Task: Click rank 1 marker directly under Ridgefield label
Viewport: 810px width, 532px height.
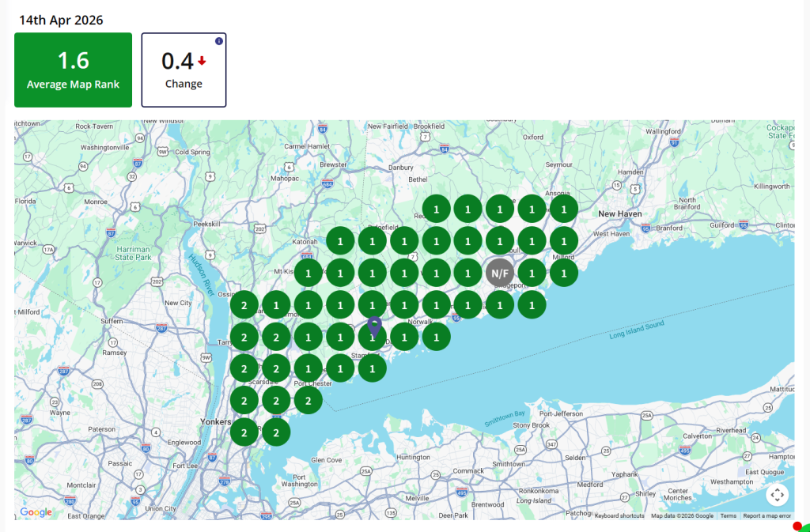Action: (x=373, y=241)
